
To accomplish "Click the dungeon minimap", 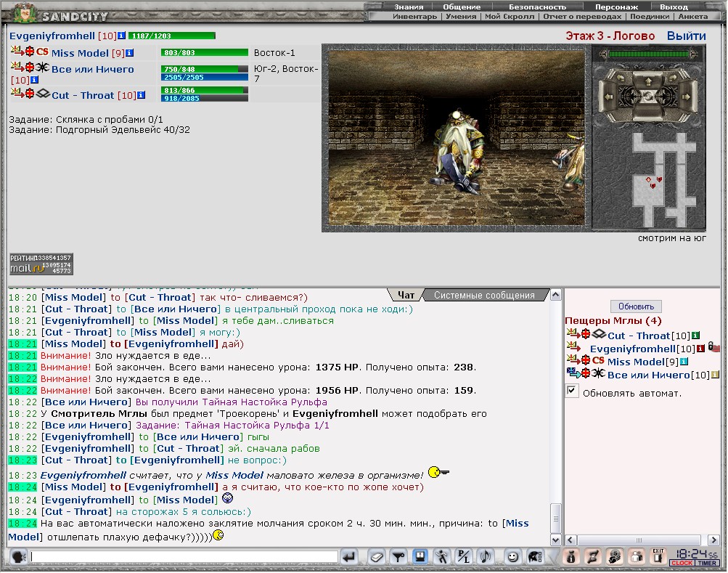I will pyautogui.click(x=663, y=179).
